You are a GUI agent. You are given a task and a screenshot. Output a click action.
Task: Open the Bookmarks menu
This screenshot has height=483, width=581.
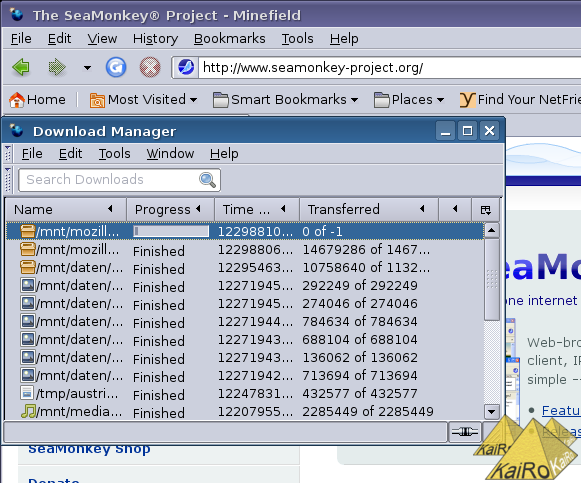coord(230,39)
